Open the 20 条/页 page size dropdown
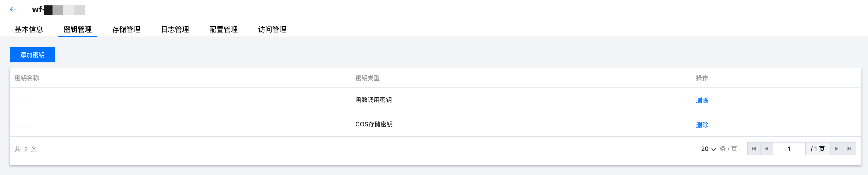This screenshot has width=868, height=175. click(x=708, y=149)
